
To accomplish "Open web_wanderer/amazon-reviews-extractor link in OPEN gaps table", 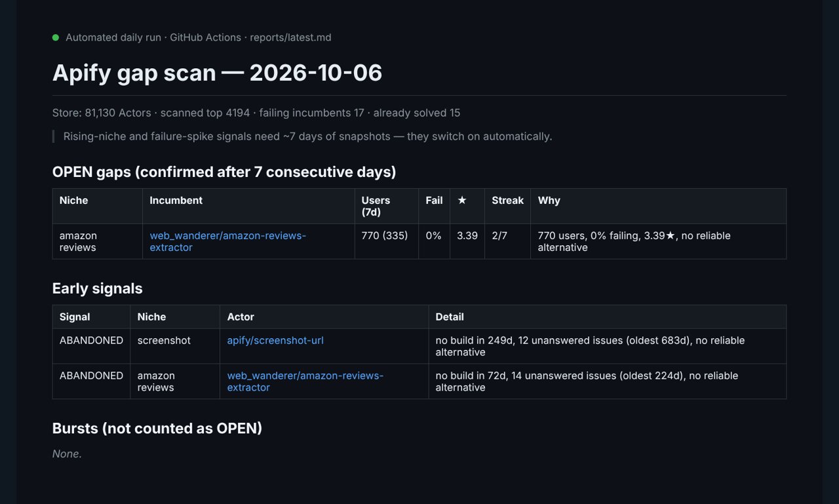I will tap(227, 241).
